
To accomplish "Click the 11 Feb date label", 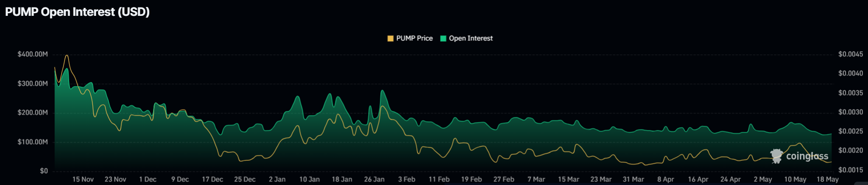I will click(439, 179).
